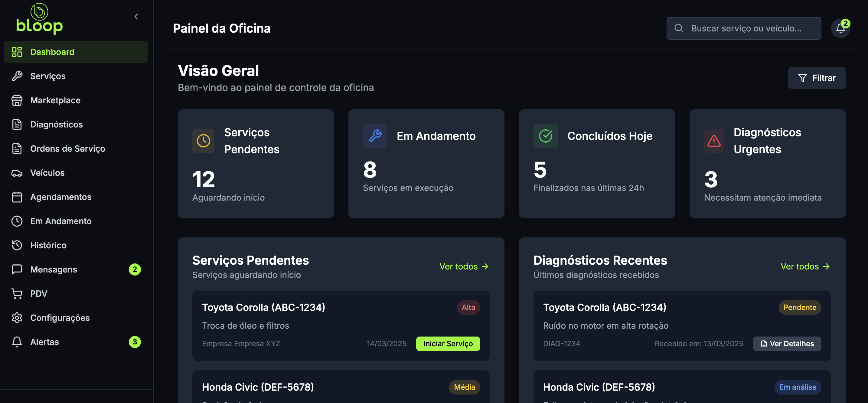The image size is (868, 403).
Task: Collapse the sidebar with the chevron arrow
Action: (x=136, y=17)
